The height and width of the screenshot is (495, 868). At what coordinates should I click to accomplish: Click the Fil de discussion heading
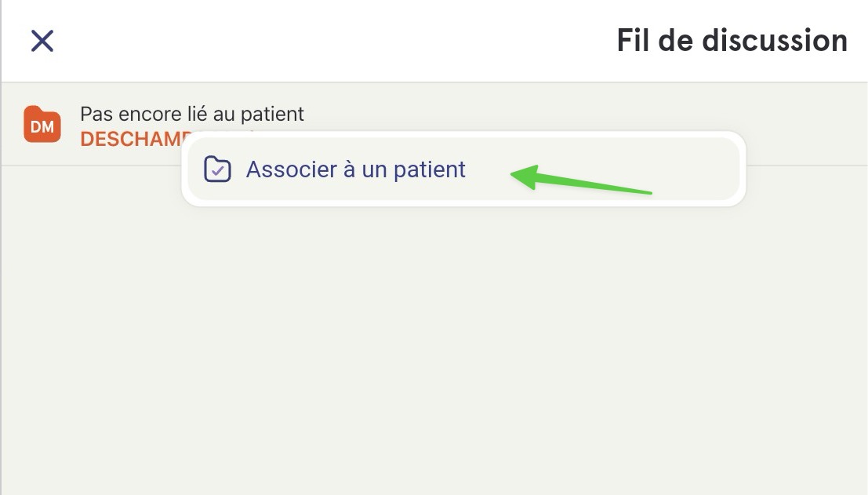point(732,41)
